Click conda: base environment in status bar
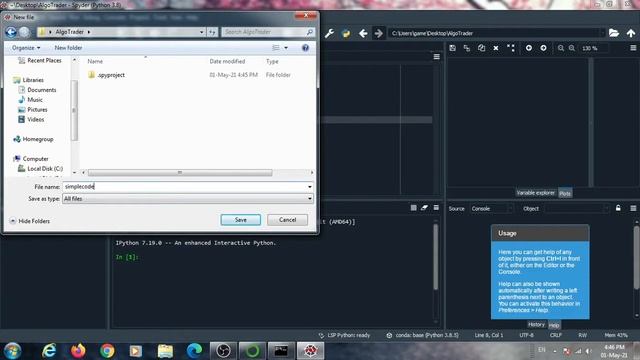This screenshot has height=360, width=640. (x=422, y=335)
